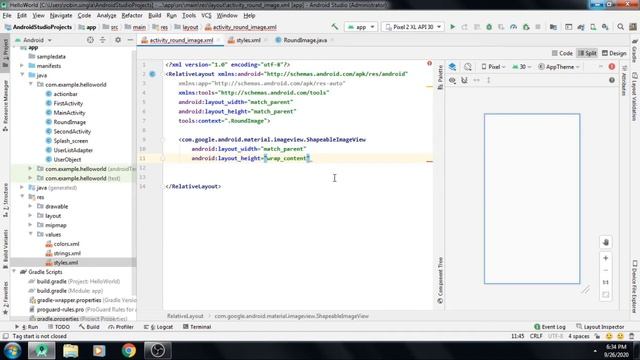Click the hammer Make Project icon
Image resolution: width=640 pixels, height=360 pixels.
[335, 27]
